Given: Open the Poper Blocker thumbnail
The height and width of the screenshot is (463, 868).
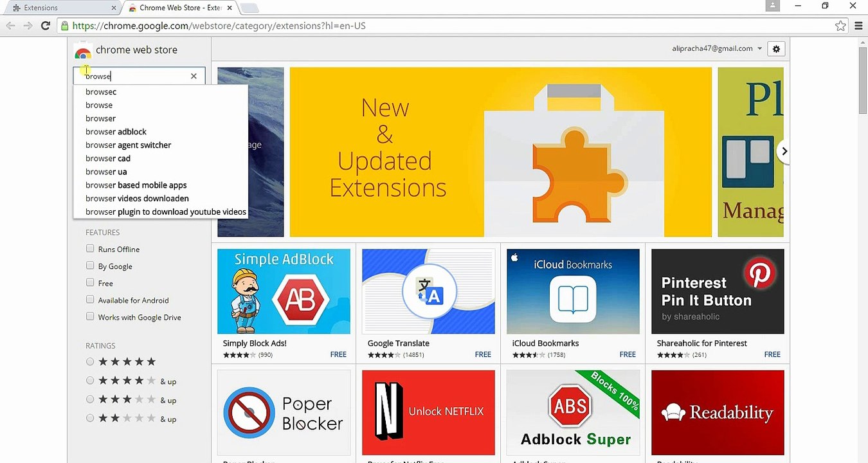Looking at the screenshot, I should [x=284, y=412].
